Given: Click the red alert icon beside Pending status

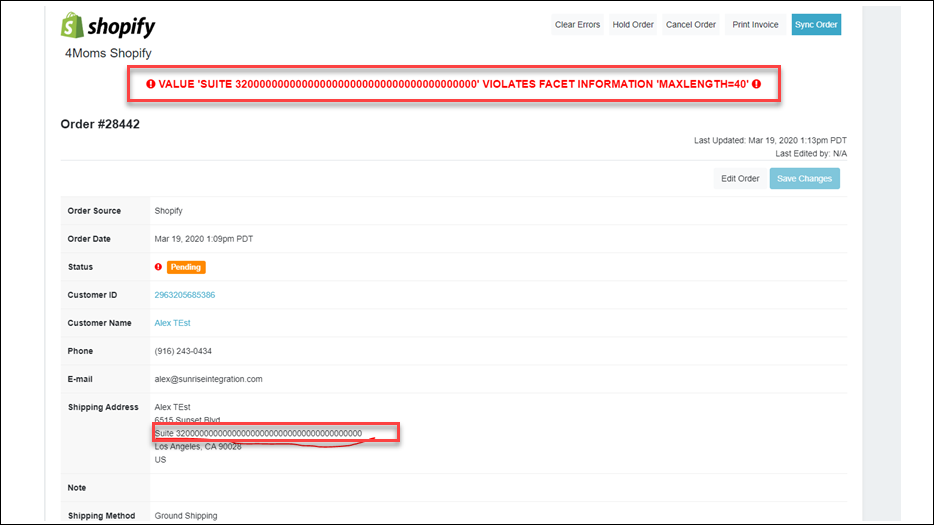Looking at the screenshot, I should pyautogui.click(x=158, y=267).
